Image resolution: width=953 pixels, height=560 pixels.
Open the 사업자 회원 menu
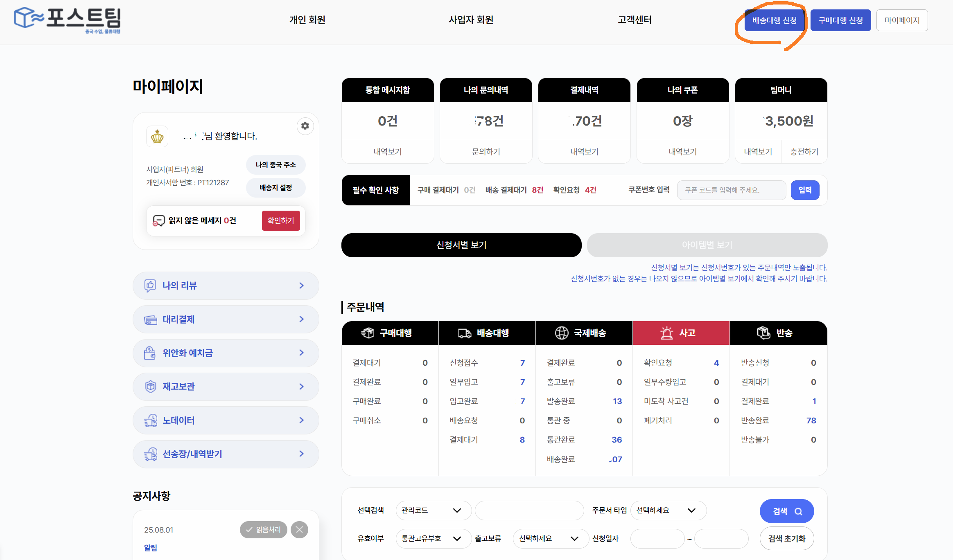pyautogui.click(x=471, y=20)
